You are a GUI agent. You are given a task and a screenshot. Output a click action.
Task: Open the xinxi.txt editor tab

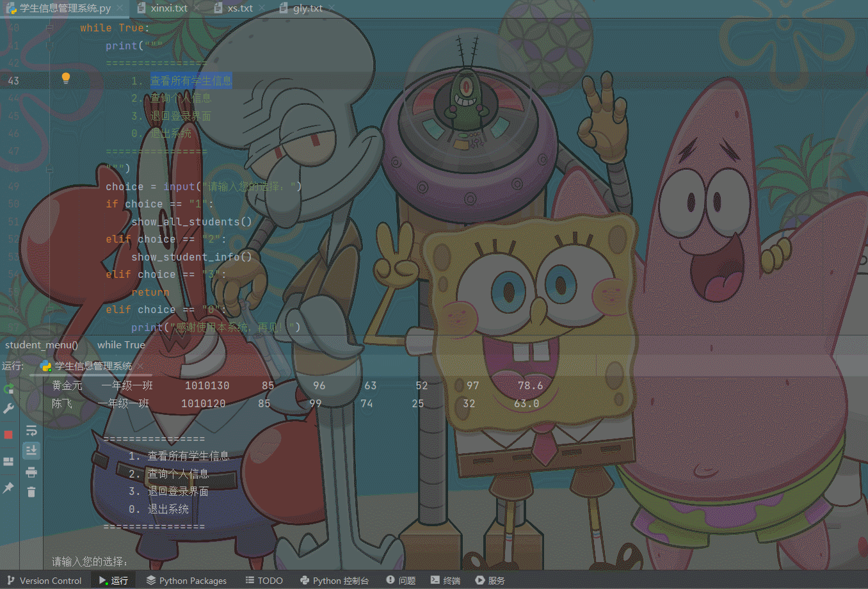coord(169,8)
